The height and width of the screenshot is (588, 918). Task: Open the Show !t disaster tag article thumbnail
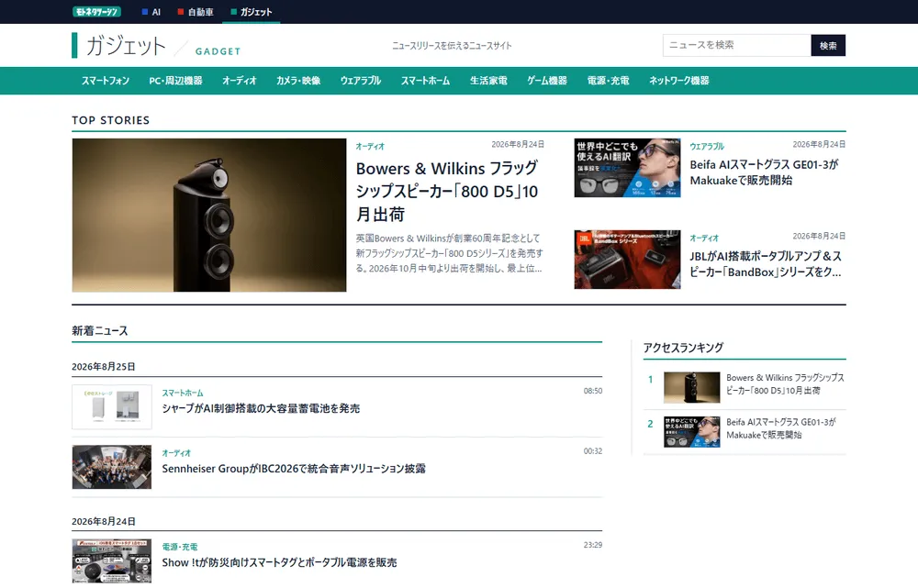tap(112, 561)
